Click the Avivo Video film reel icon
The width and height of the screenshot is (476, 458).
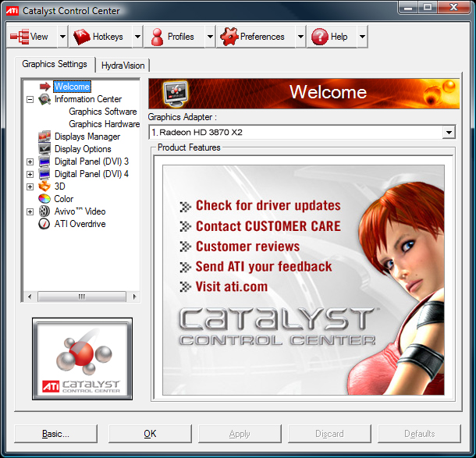[44, 211]
